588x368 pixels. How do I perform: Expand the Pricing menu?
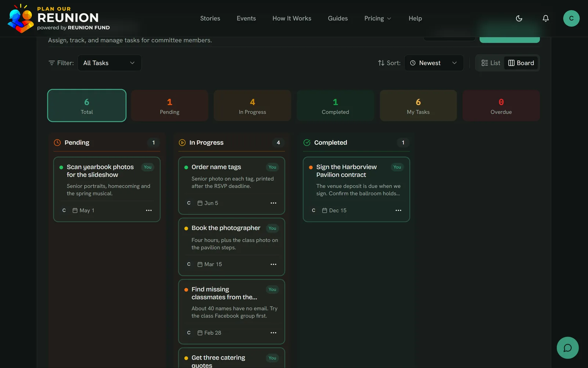pos(378,18)
